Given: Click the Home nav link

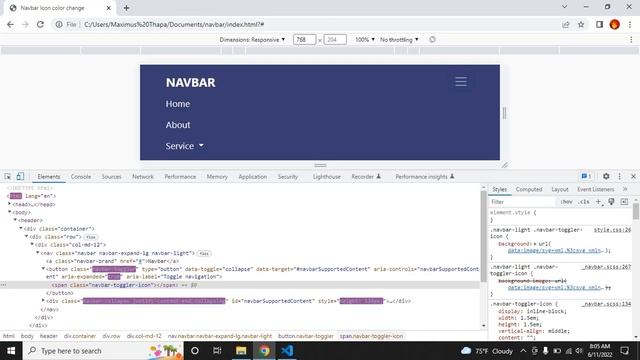Looking at the screenshot, I should coord(178,104).
